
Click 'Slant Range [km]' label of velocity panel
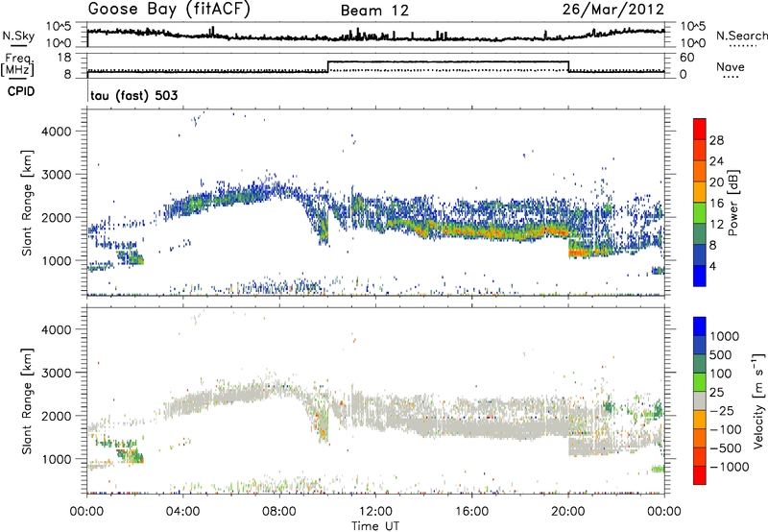tap(28, 400)
